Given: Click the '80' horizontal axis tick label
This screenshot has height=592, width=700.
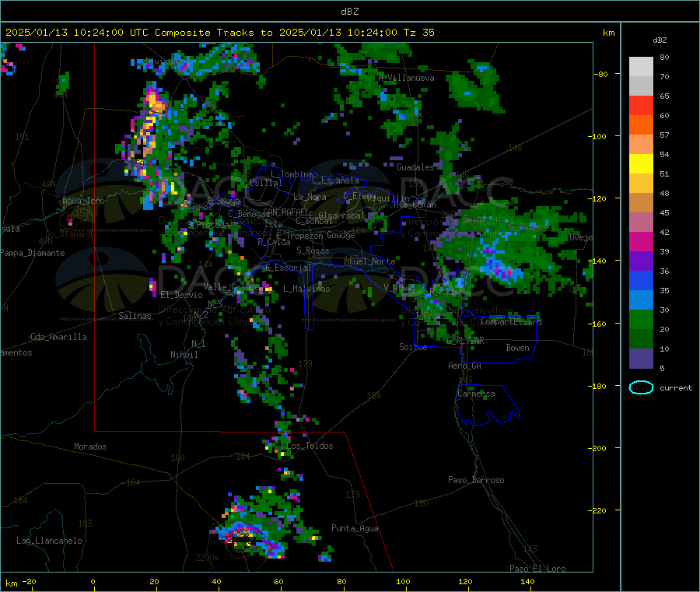Looking at the screenshot, I should 341,581.
